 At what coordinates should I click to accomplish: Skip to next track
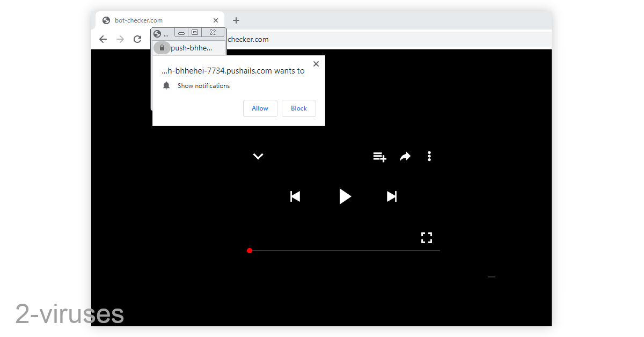[391, 196]
